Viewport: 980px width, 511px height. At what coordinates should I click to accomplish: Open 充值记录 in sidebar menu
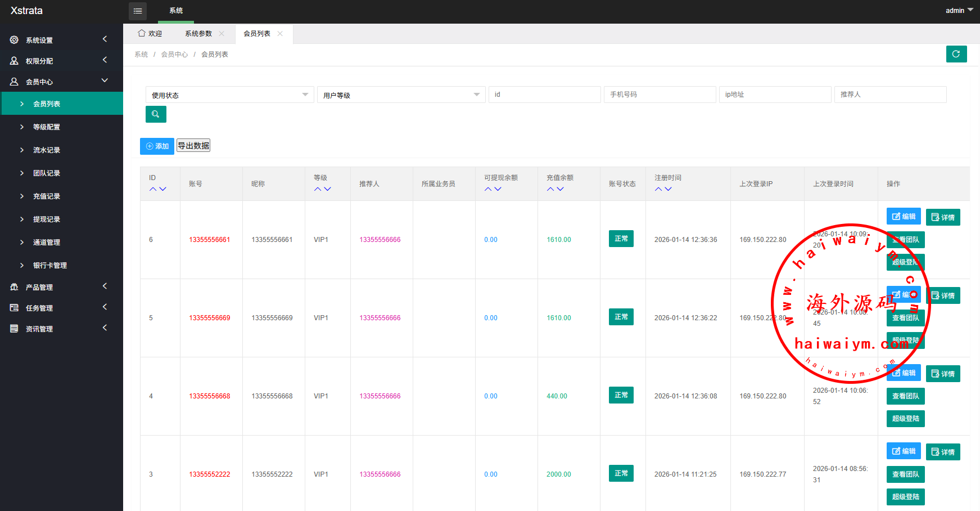(47, 196)
